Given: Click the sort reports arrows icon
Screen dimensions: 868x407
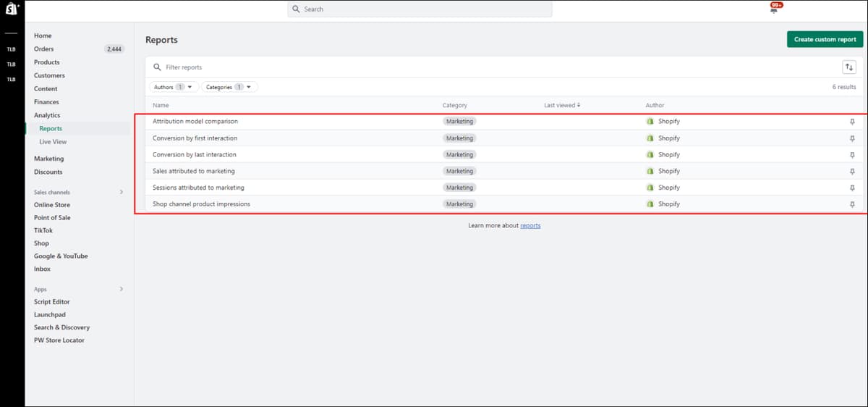Looking at the screenshot, I should (849, 67).
